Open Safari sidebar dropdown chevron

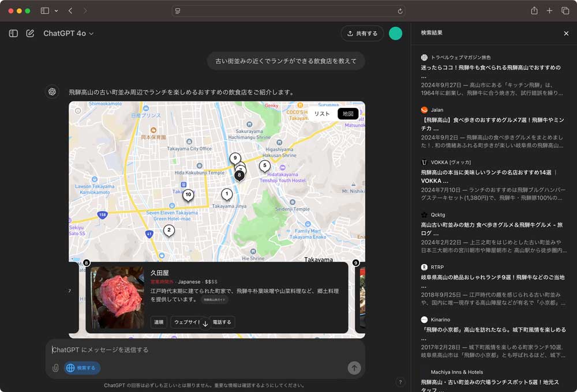coord(57,11)
